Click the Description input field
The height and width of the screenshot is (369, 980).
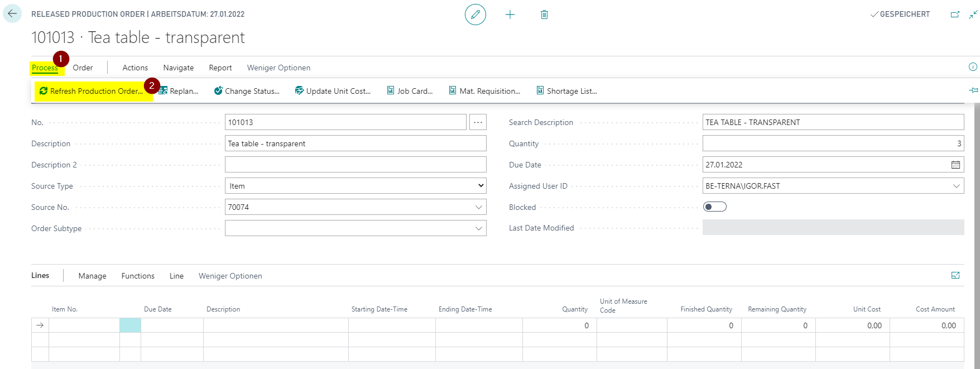[356, 143]
